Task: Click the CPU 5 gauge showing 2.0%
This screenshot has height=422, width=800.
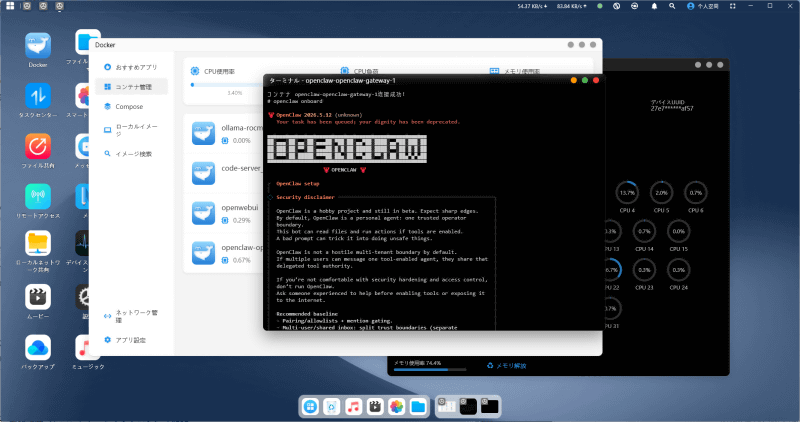Action: click(661, 193)
